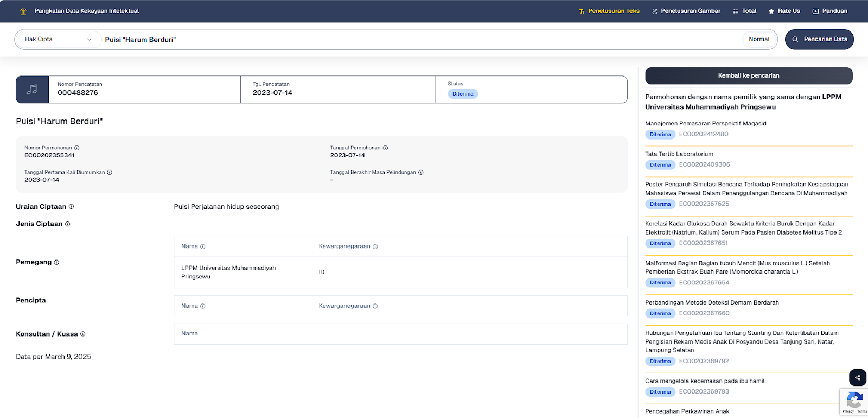Open Korelasi Kadar Glukosa Darah entry

[744, 228]
